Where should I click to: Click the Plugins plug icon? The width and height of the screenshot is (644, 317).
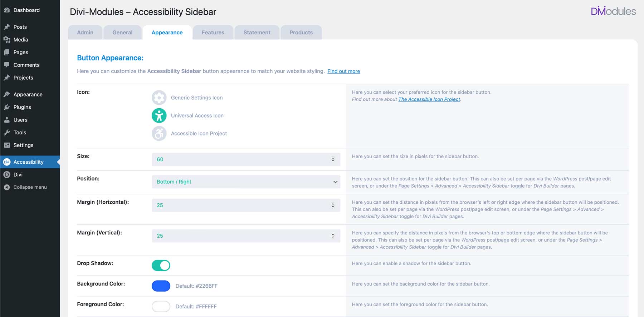tap(7, 107)
